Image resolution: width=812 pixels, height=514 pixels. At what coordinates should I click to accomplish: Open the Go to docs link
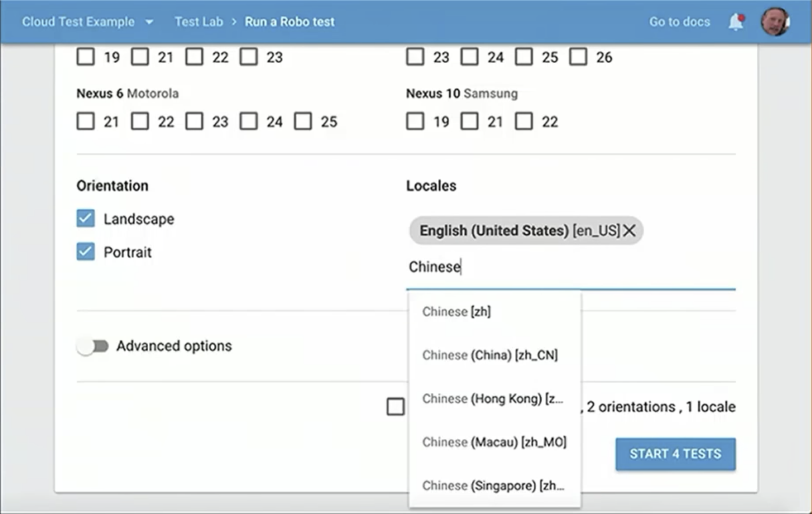pos(679,21)
